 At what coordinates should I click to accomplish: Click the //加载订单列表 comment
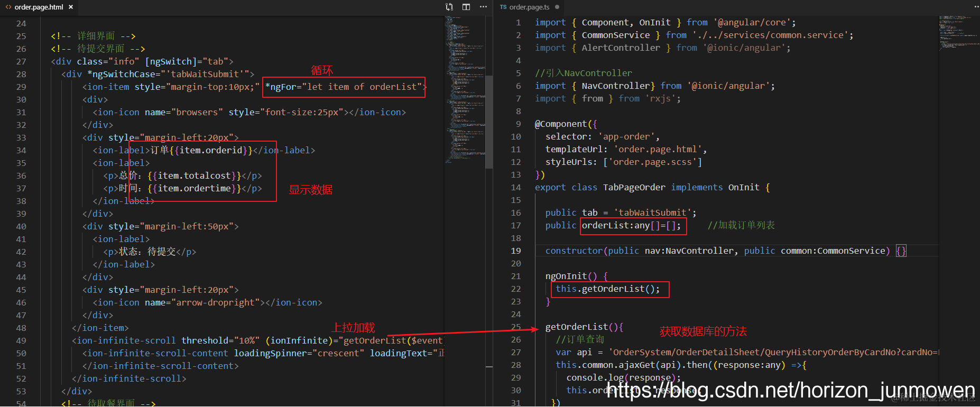pos(741,225)
